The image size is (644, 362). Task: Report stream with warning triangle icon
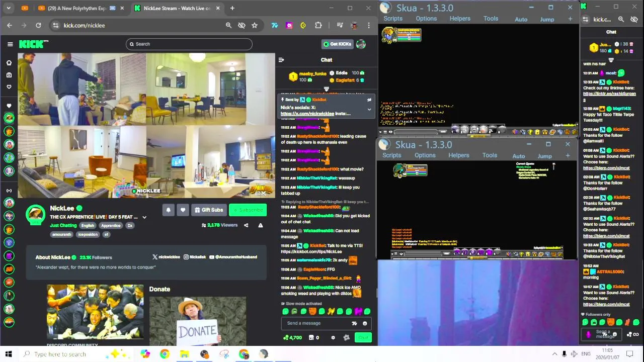tap(261, 225)
